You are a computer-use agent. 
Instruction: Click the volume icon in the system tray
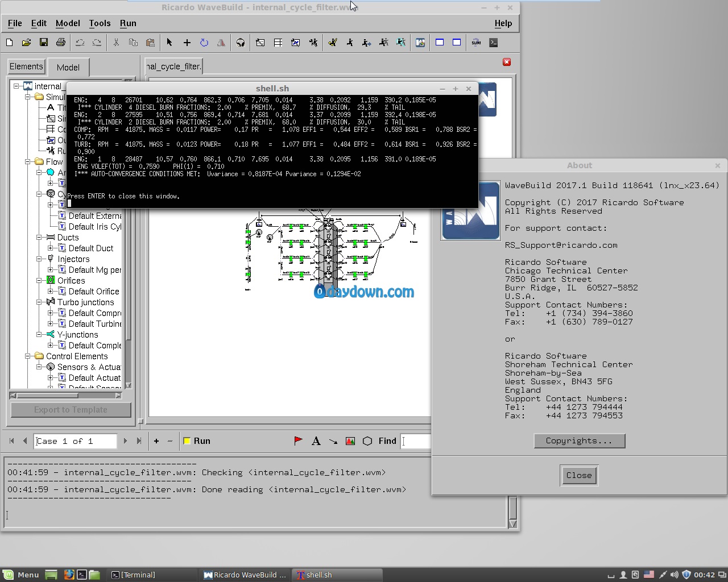674,575
